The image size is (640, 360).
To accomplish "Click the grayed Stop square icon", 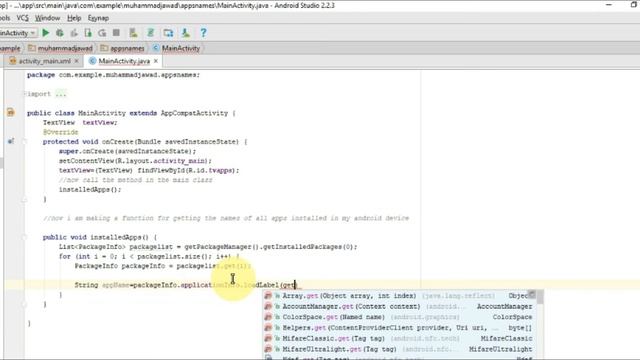I will point(116,33).
